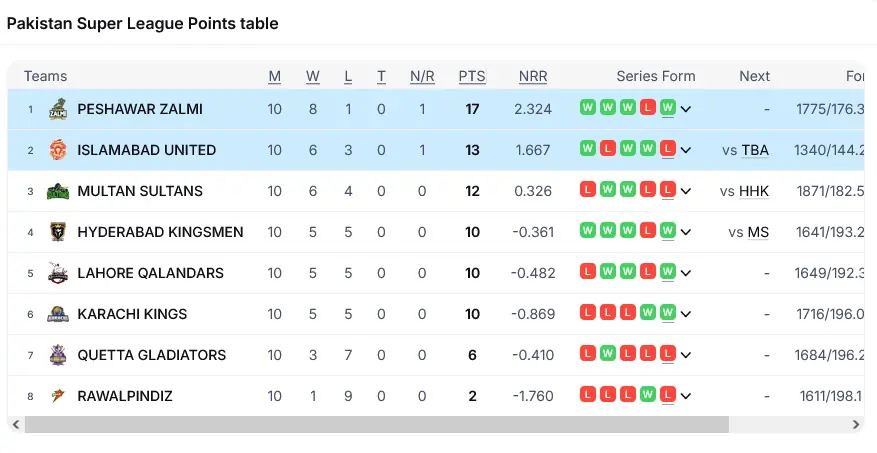
Task: Sort table by PTS column header
Action: tap(472, 76)
